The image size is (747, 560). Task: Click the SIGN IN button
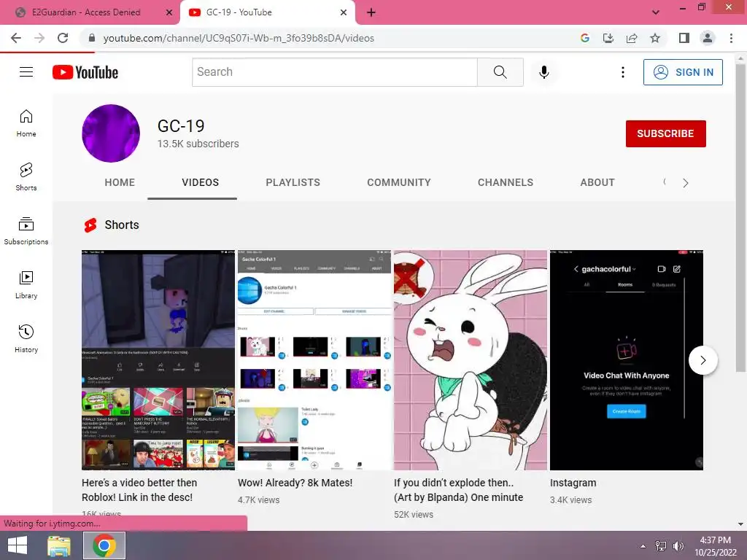[x=683, y=72]
